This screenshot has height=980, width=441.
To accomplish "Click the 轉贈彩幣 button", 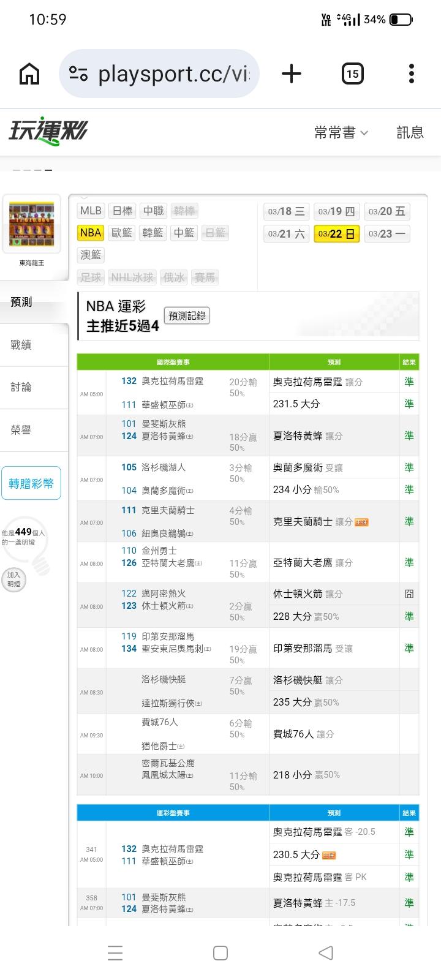I will pyautogui.click(x=31, y=483).
